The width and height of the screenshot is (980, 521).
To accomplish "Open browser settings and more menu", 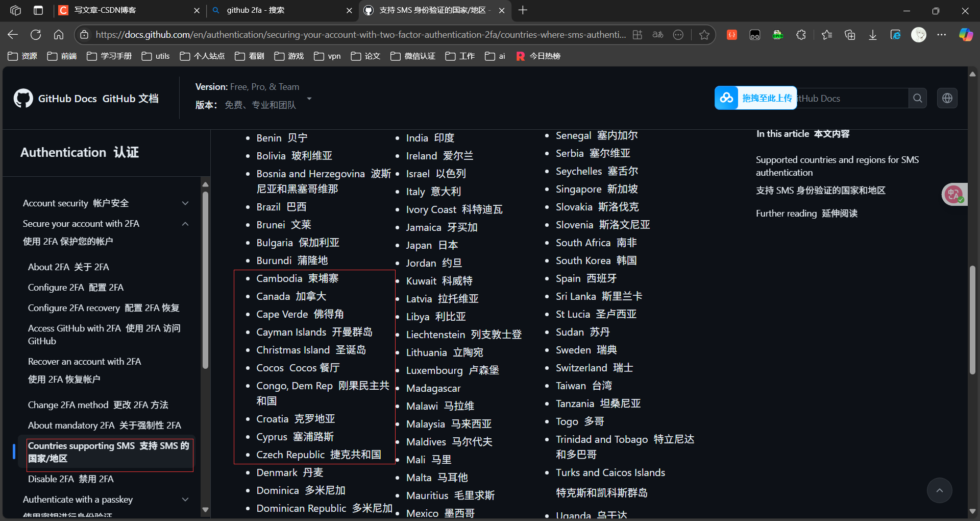I will [x=942, y=35].
